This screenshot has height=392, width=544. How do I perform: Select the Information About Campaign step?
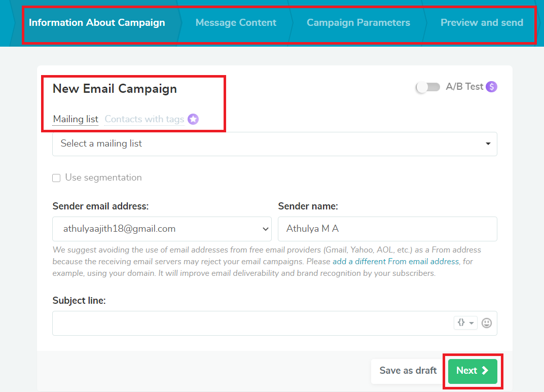[97, 23]
